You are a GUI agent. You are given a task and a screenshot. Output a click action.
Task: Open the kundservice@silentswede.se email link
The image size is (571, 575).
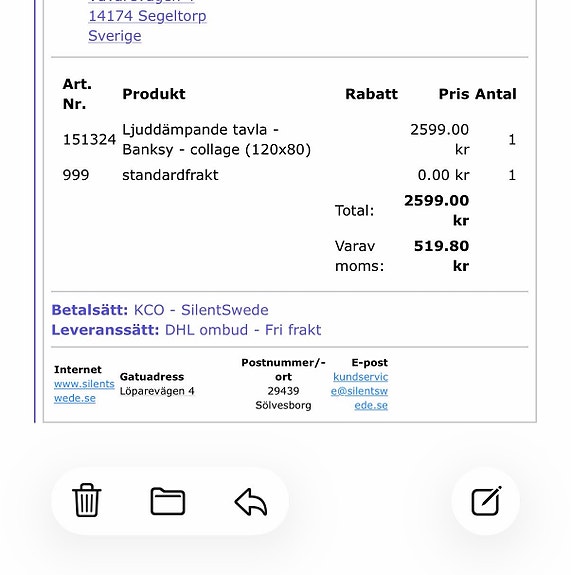359,391
